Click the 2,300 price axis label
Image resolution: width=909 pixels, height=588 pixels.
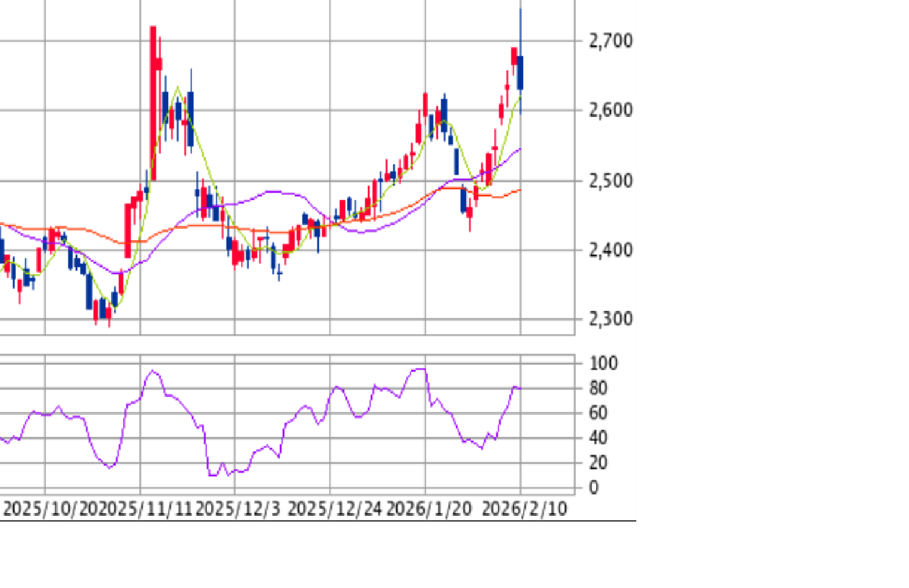coord(610,320)
